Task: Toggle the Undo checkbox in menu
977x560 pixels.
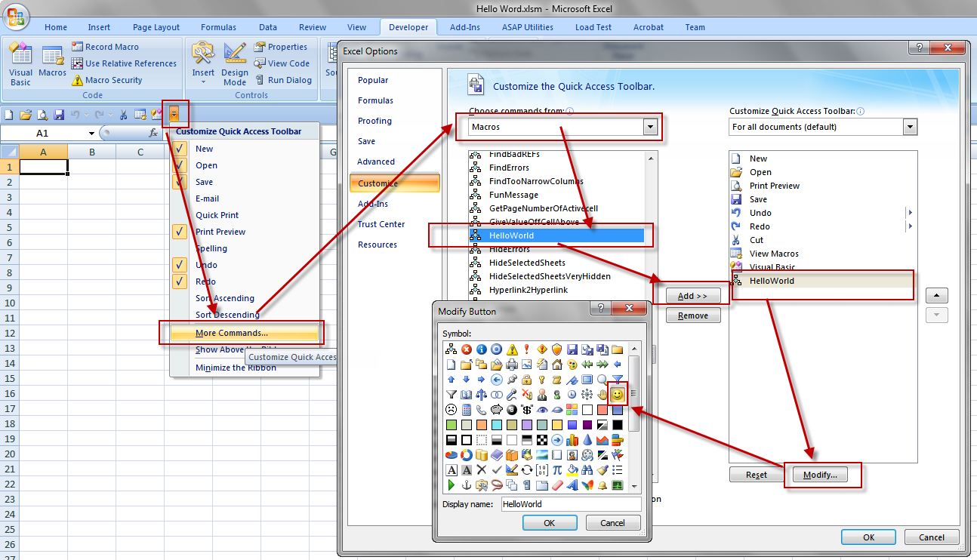Action: [x=180, y=265]
